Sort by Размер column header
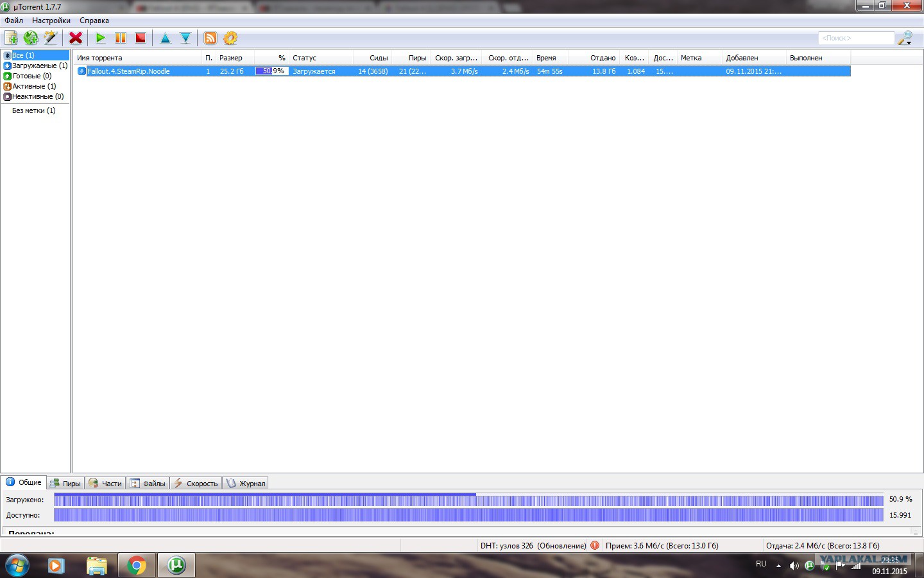924x578 pixels. click(x=235, y=58)
